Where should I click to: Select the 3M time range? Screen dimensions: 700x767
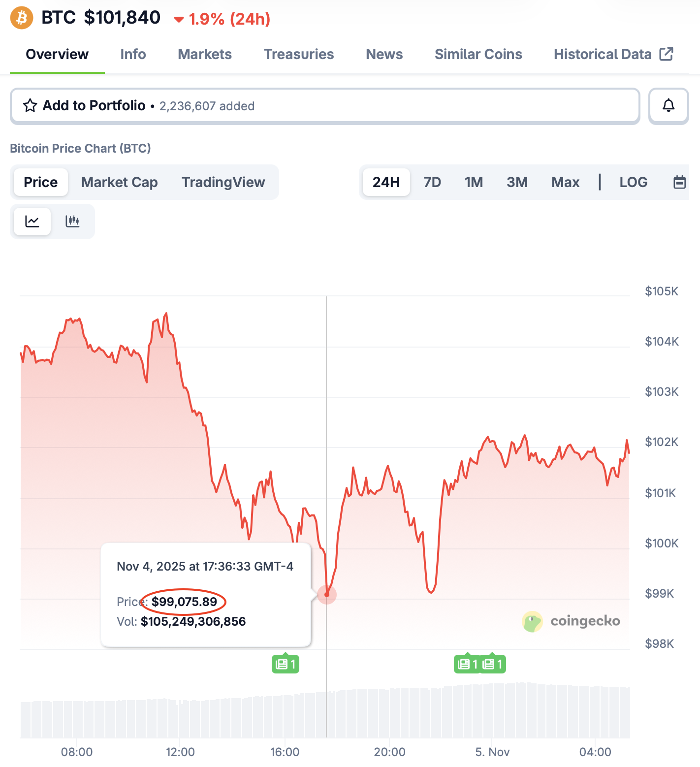(x=517, y=182)
